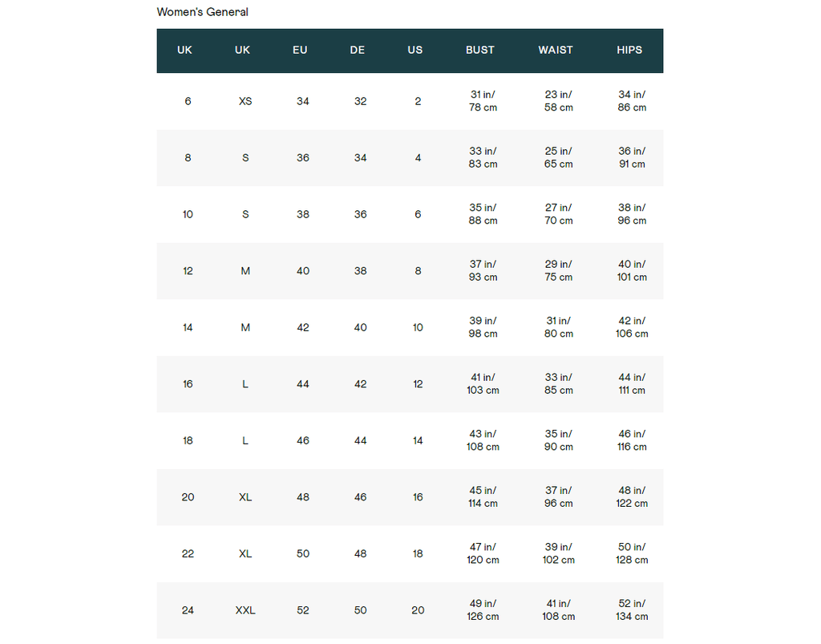This screenshot has height=644, width=821.
Task: Select the DE column header
Action: tap(358, 50)
